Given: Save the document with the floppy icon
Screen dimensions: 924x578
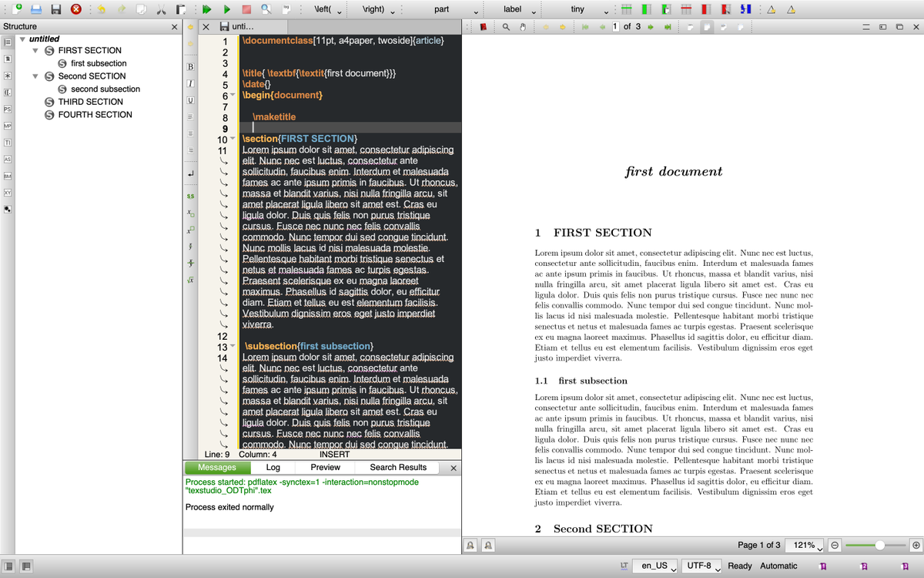Looking at the screenshot, I should coord(56,9).
